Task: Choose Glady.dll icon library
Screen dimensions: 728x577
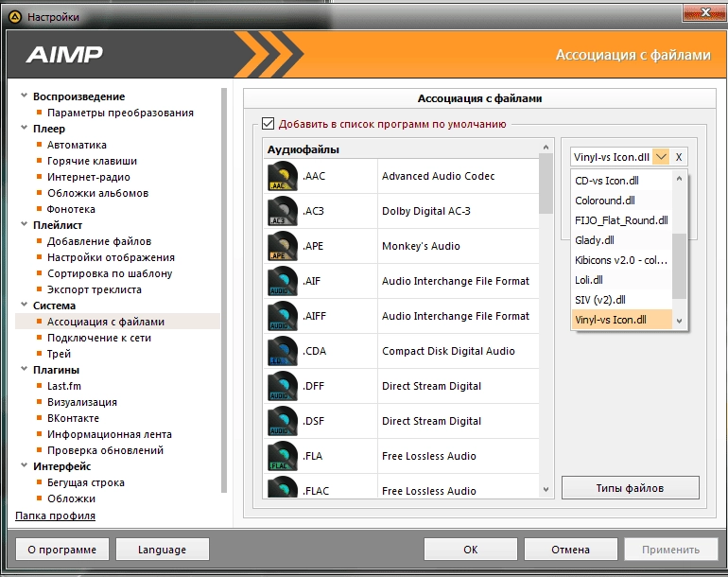Action: tap(622, 240)
